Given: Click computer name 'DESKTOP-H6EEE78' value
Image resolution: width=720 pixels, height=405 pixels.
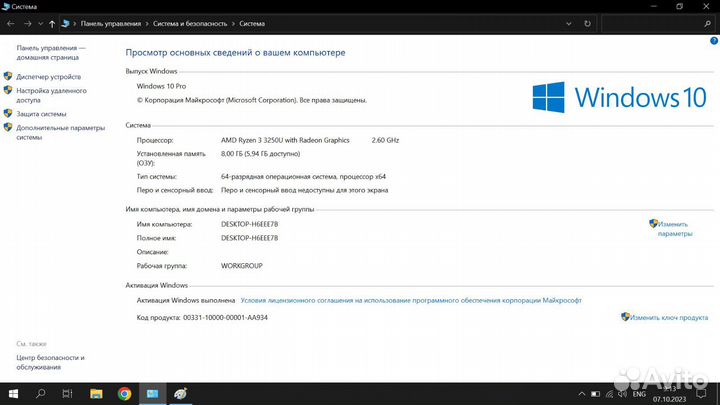Looking at the screenshot, I should (x=249, y=224).
